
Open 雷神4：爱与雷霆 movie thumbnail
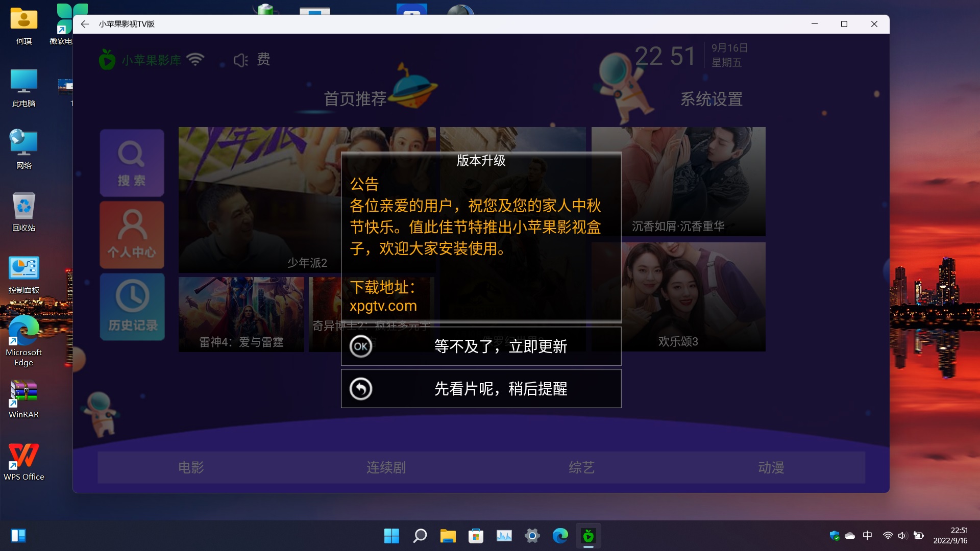(x=241, y=314)
